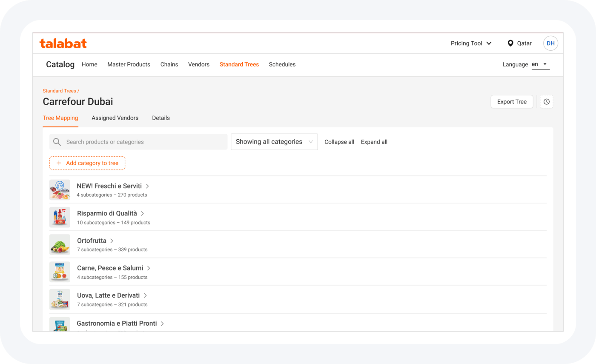This screenshot has width=596, height=364.
Task: Click Add category to tree button
Action: pyautogui.click(x=87, y=163)
